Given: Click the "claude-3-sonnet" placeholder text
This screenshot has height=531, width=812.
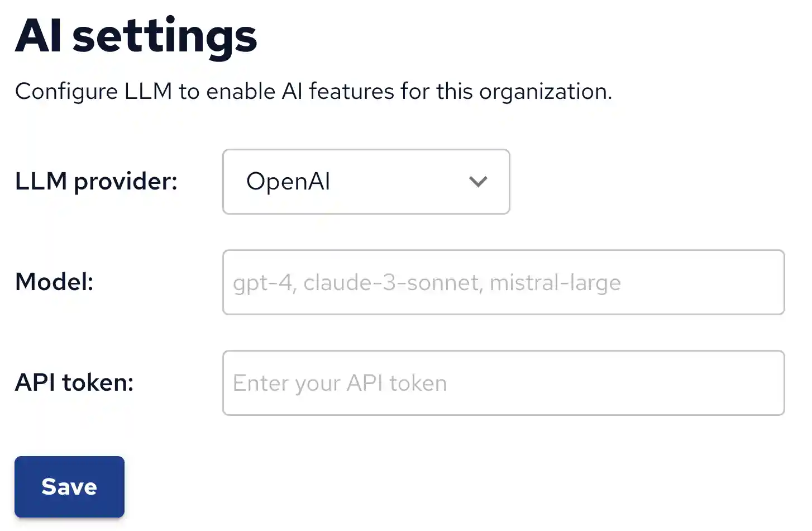Looking at the screenshot, I should click(x=391, y=283).
